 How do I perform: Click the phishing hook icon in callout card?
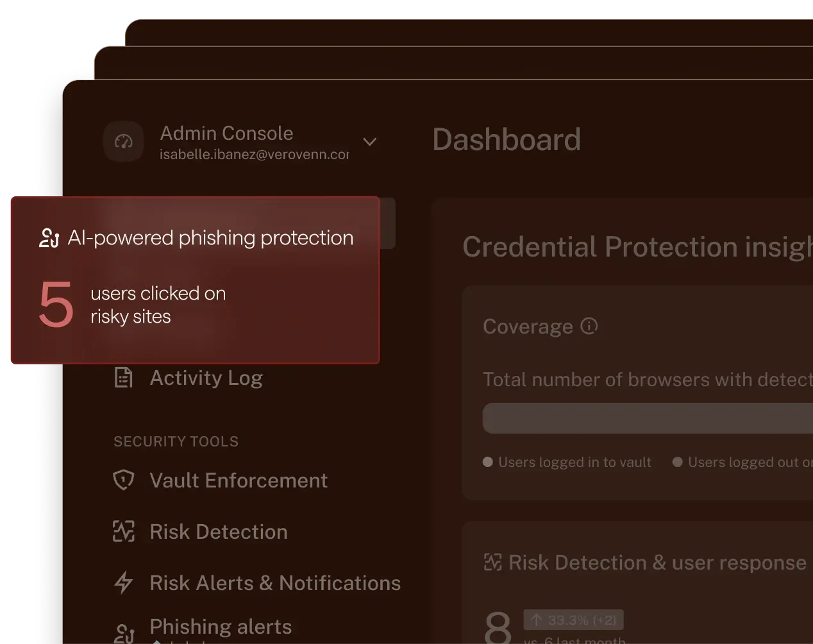click(49, 238)
